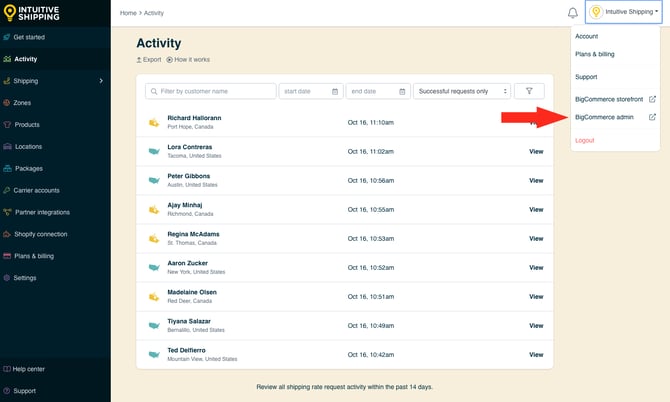Click the yellow pin account avatar
This screenshot has width=670, height=402.
tap(596, 12)
